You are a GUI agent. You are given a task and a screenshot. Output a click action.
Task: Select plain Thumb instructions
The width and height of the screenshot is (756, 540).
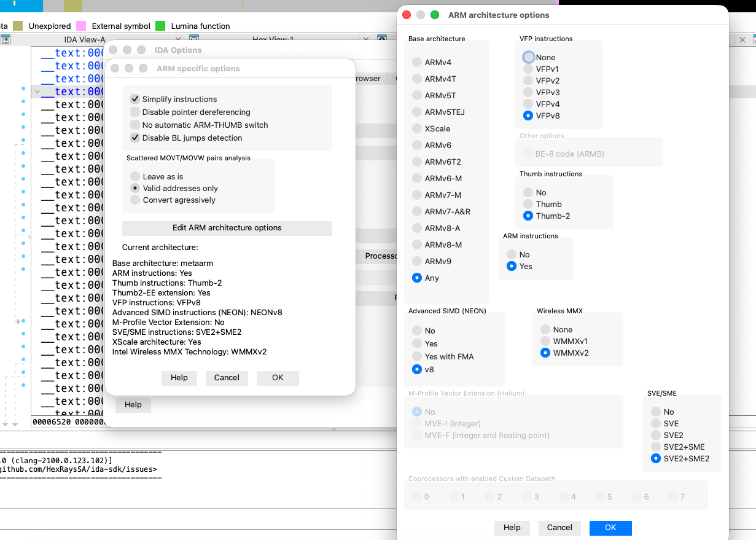tap(528, 204)
